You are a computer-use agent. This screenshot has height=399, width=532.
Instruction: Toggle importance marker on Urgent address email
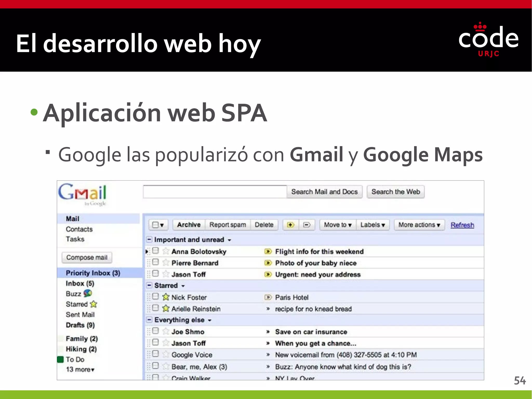tap(268, 274)
